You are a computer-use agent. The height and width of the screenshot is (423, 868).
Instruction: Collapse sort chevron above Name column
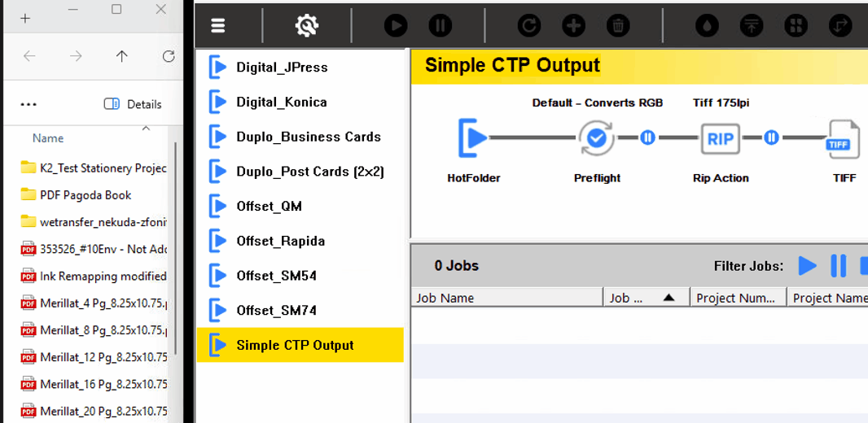[146, 129]
